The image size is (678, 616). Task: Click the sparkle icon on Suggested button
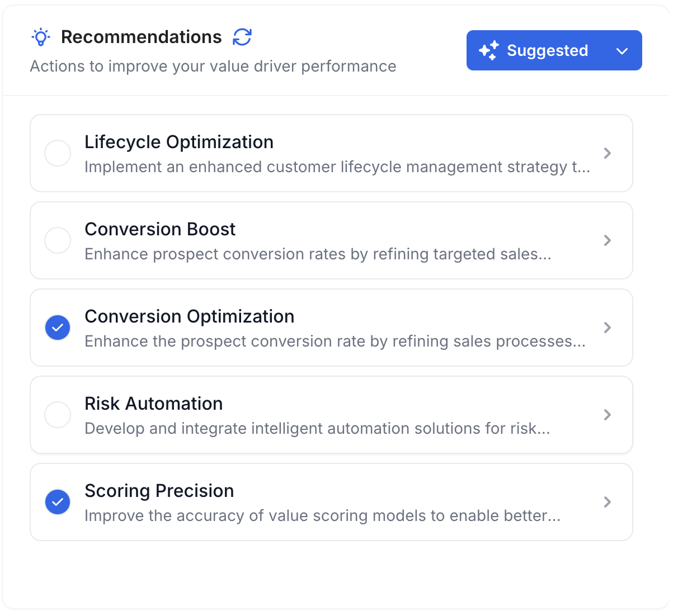[x=488, y=50]
